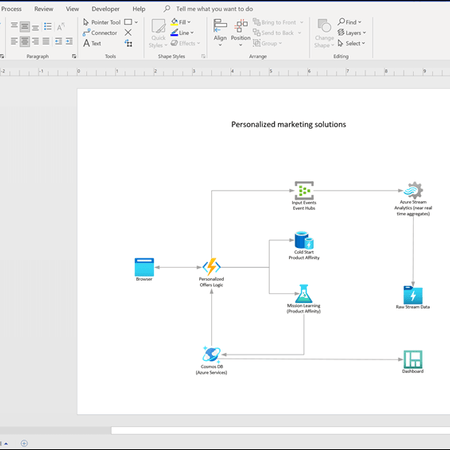Toggle align right paragraph alignment
The image size is (450, 450).
pos(35,41)
